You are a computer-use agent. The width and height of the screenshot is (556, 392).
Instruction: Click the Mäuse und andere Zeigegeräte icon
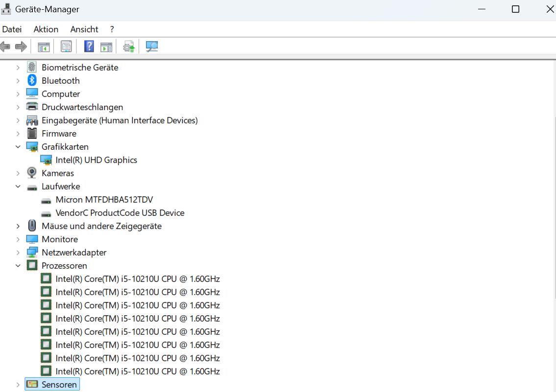[x=32, y=226]
